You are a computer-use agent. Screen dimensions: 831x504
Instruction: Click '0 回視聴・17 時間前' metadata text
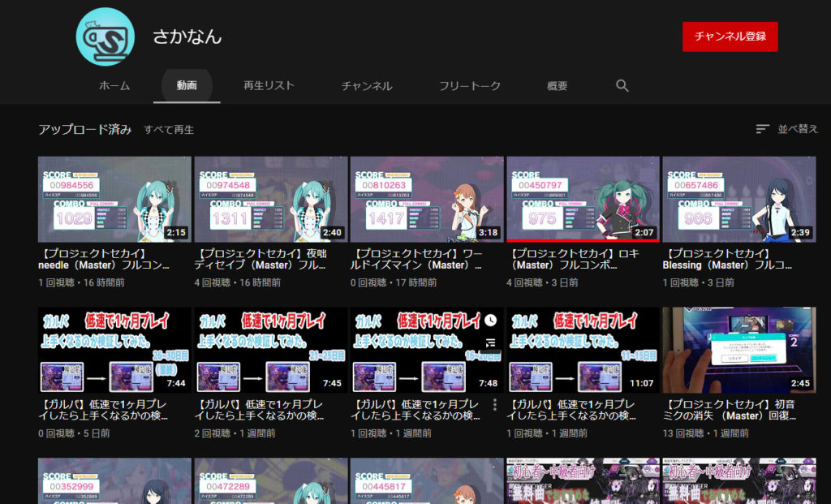click(x=394, y=283)
